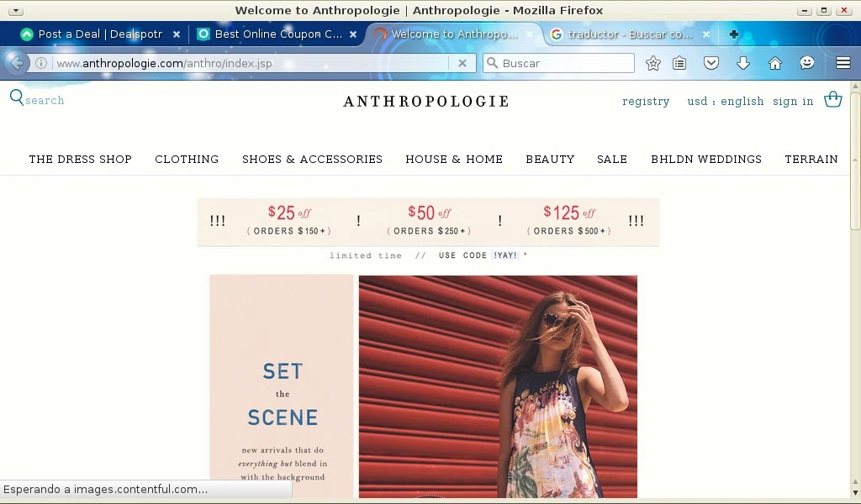Click the Firefox back arrow button
Screen dimensions: 861x504
click(x=17, y=63)
